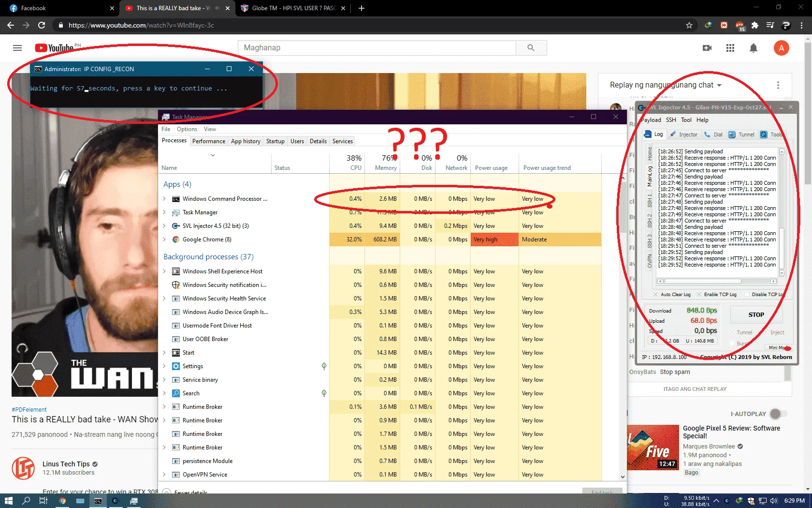Viewport: 812px width, 508px height.
Task: Expand Google Chrome (8) process group
Action: pyautogui.click(x=164, y=239)
